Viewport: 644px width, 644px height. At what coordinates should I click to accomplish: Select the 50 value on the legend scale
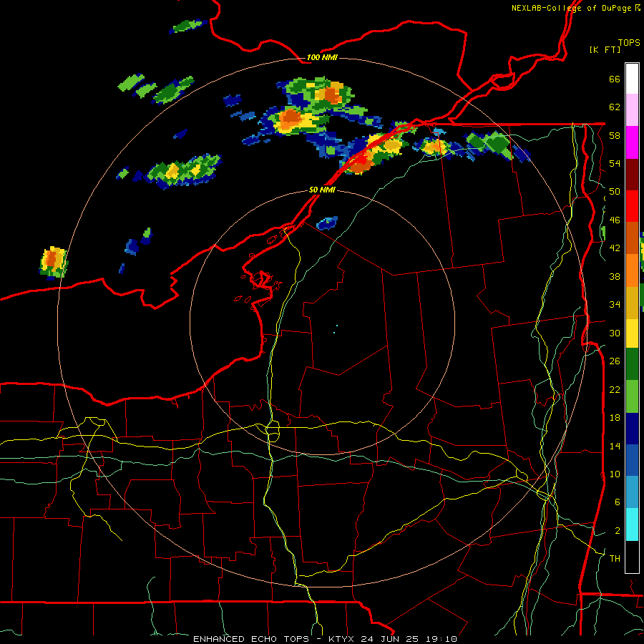(615, 192)
